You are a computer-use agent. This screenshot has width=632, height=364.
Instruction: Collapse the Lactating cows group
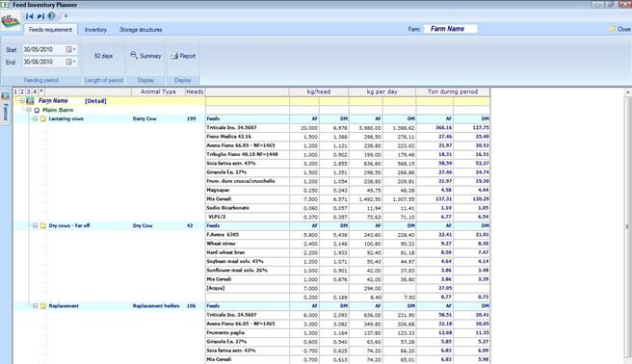click(x=35, y=118)
